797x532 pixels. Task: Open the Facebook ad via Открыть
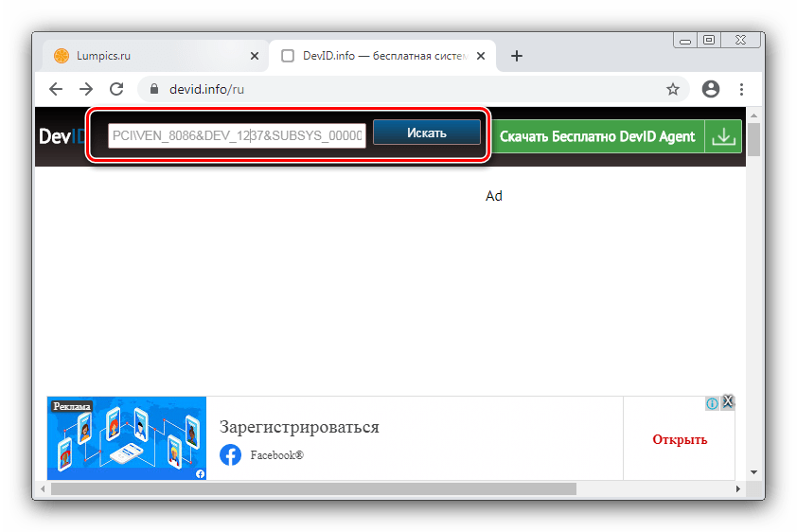coord(680,439)
